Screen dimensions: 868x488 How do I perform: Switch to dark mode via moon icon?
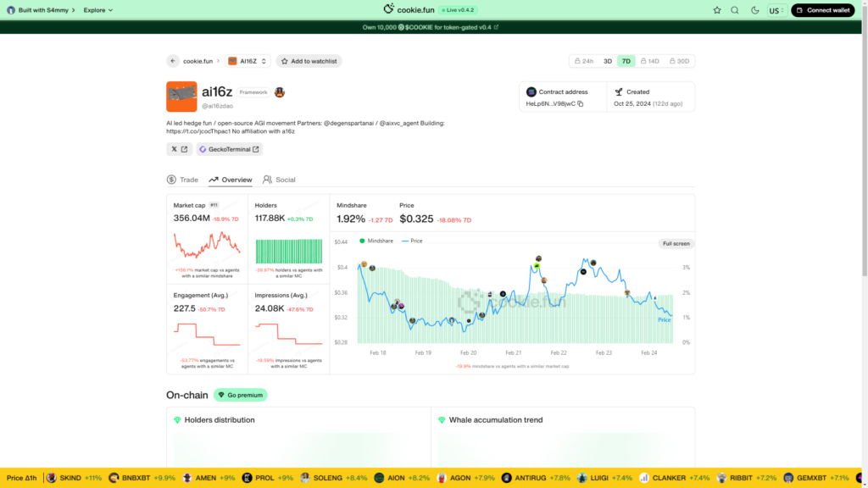(755, 10)
